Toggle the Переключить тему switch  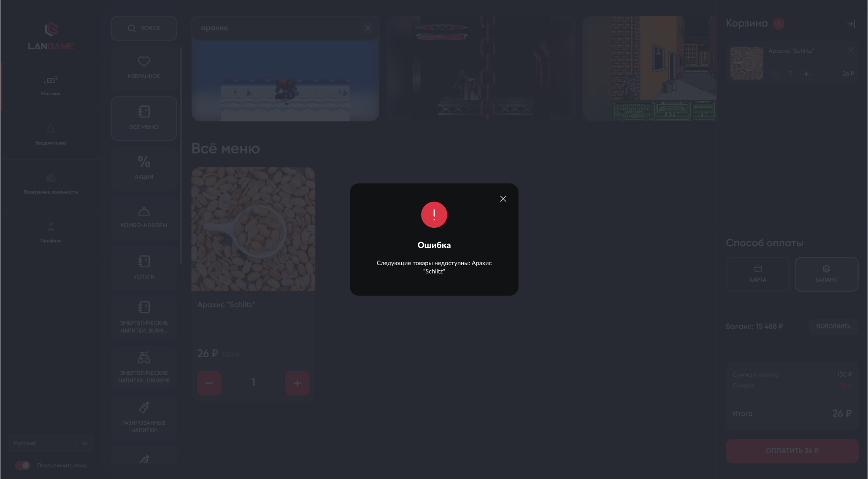[x=23, y=465]
